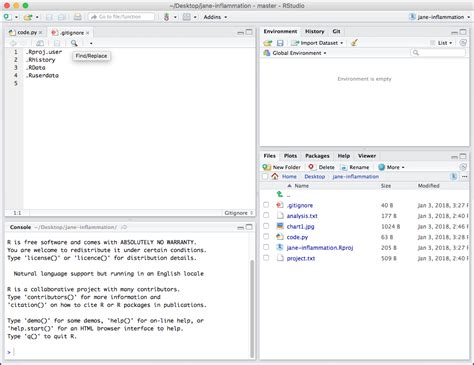
Task: Click the ellipsis go-to-directory button
Action: [x=464, y=177]
